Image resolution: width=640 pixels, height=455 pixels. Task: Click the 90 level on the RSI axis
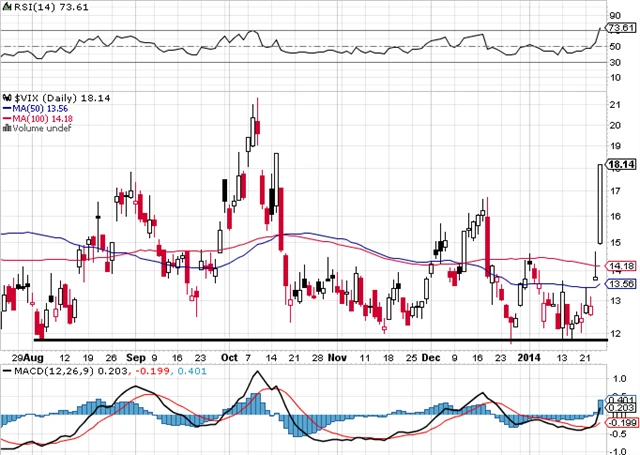click(616, 15)
